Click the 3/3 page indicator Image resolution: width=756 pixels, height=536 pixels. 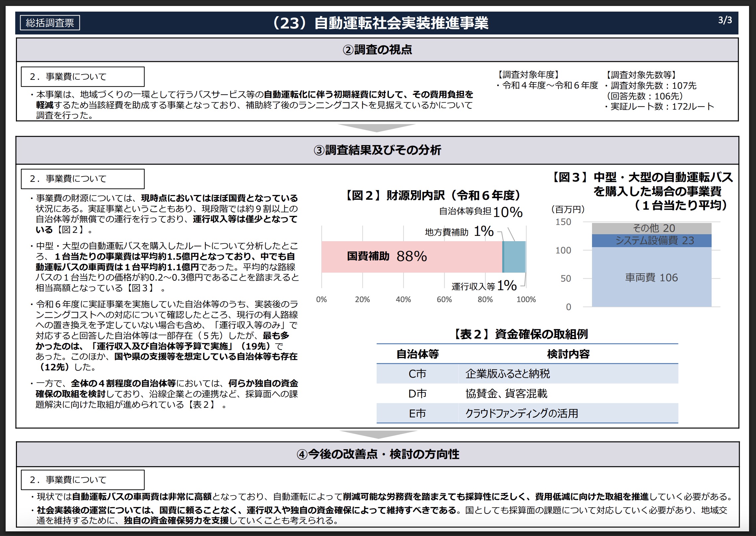[x=725, y=20]
